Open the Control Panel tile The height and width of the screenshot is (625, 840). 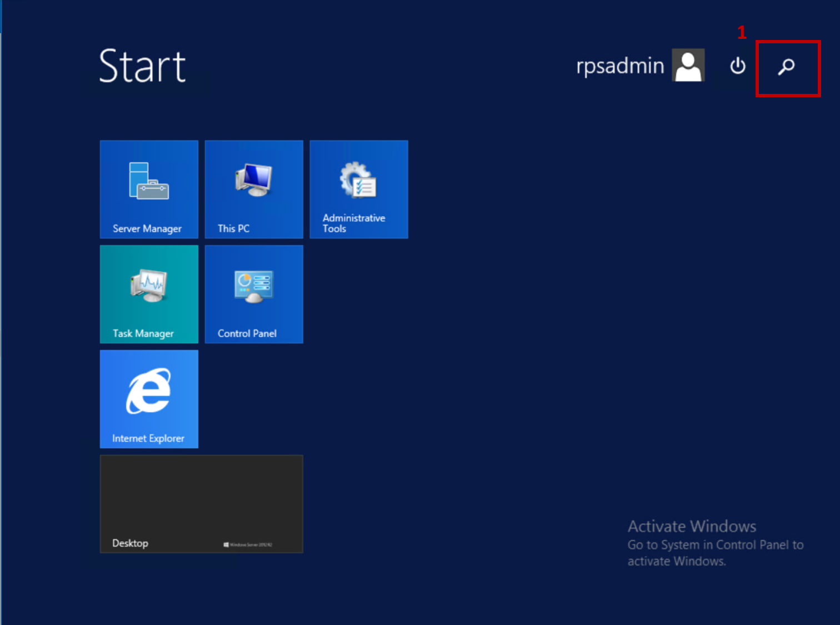[x=254, y=294]
